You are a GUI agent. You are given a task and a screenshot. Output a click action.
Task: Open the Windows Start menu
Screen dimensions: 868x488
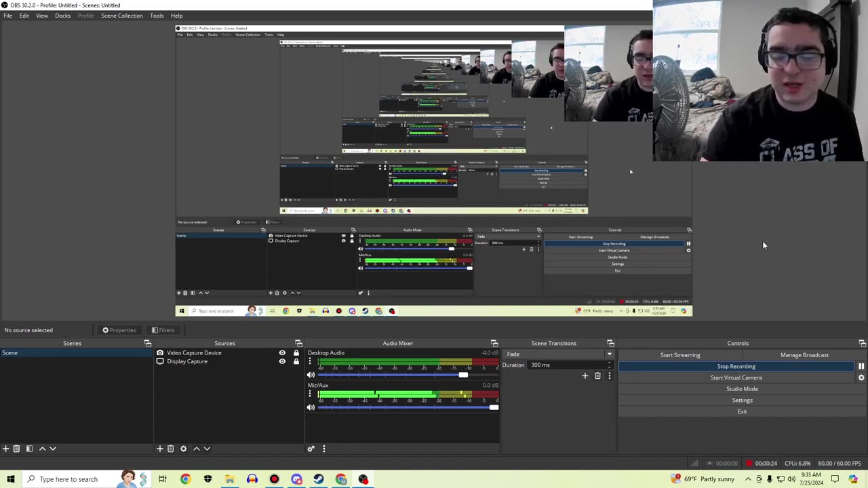10,479
